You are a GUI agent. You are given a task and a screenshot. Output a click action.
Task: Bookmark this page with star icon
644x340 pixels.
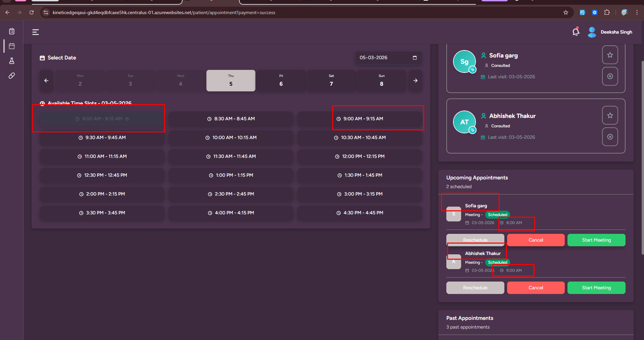[566, 12]
